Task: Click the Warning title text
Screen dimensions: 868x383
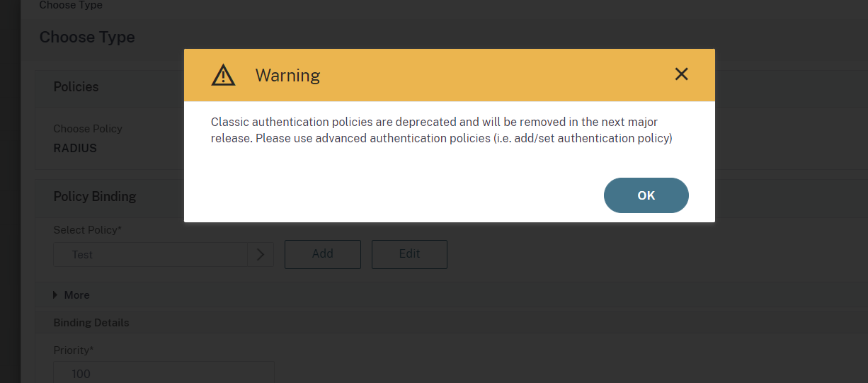Action: point(287,75)
